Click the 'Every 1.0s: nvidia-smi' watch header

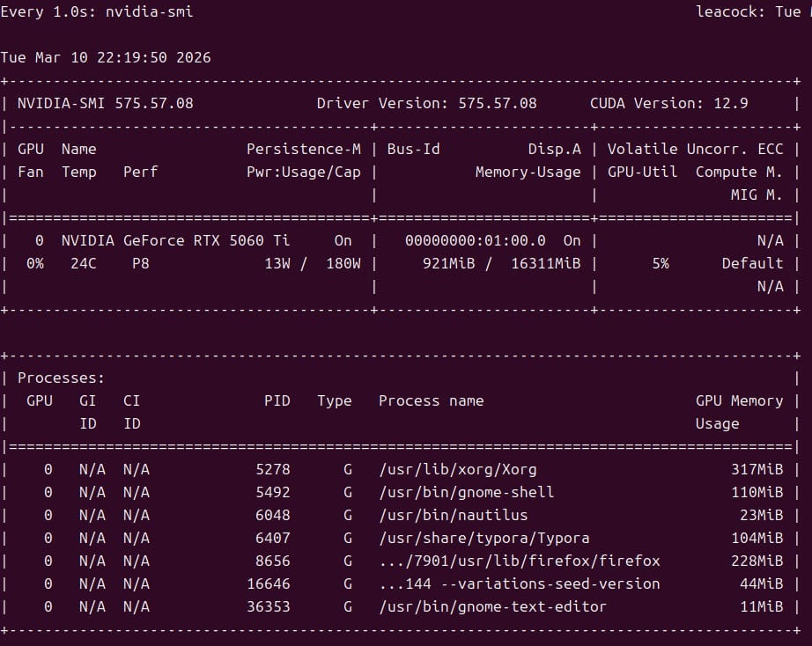(97, 11)
